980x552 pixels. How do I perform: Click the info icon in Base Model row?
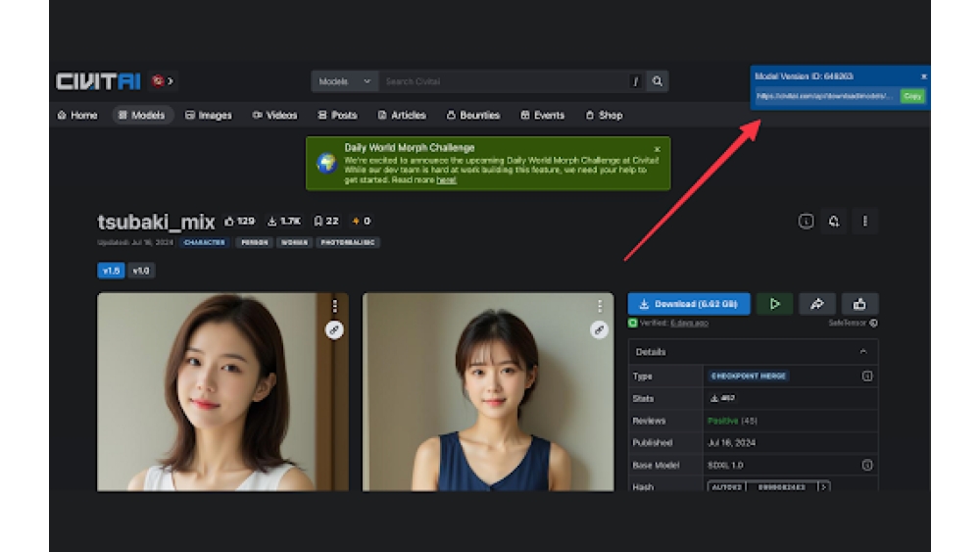click(x=867, y=465)
